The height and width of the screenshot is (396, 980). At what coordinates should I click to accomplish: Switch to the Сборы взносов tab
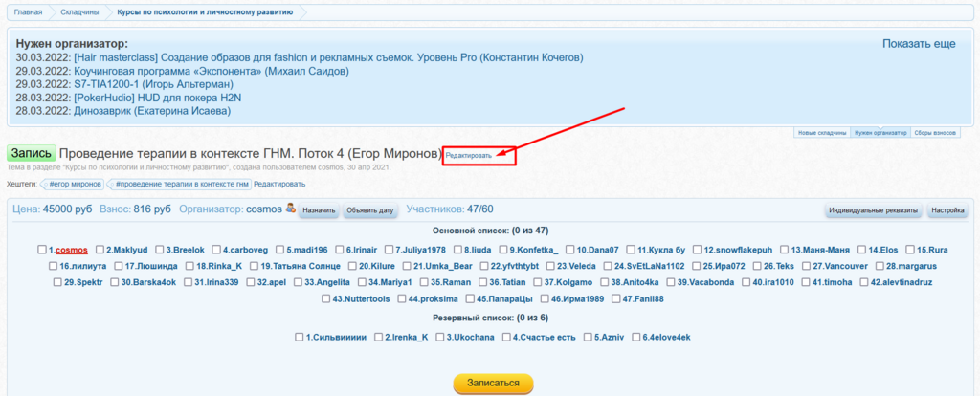pos(936,133)
